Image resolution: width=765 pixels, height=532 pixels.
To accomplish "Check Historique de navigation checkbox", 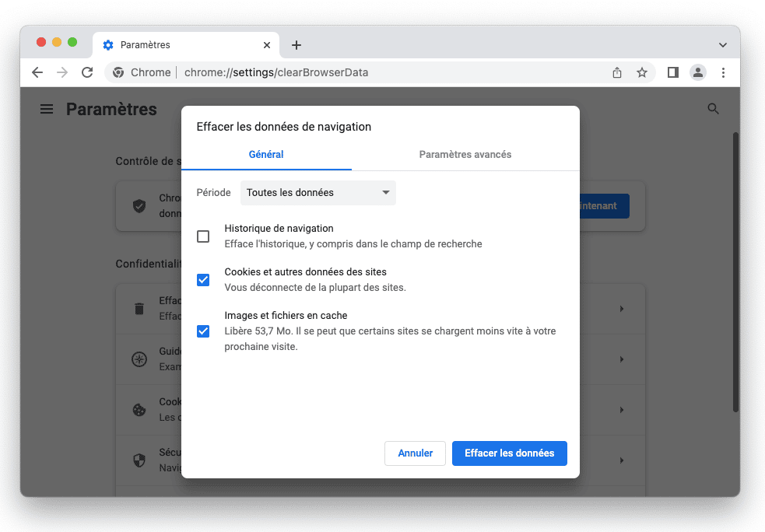I will point(203,236).
